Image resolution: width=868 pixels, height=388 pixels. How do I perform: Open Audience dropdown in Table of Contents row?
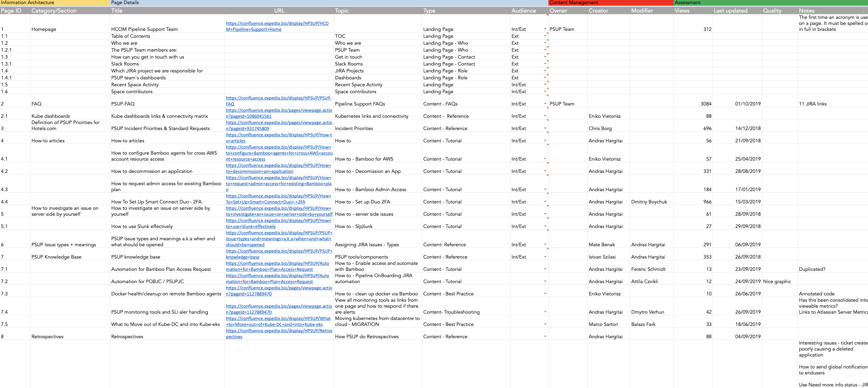pos(545,36)
